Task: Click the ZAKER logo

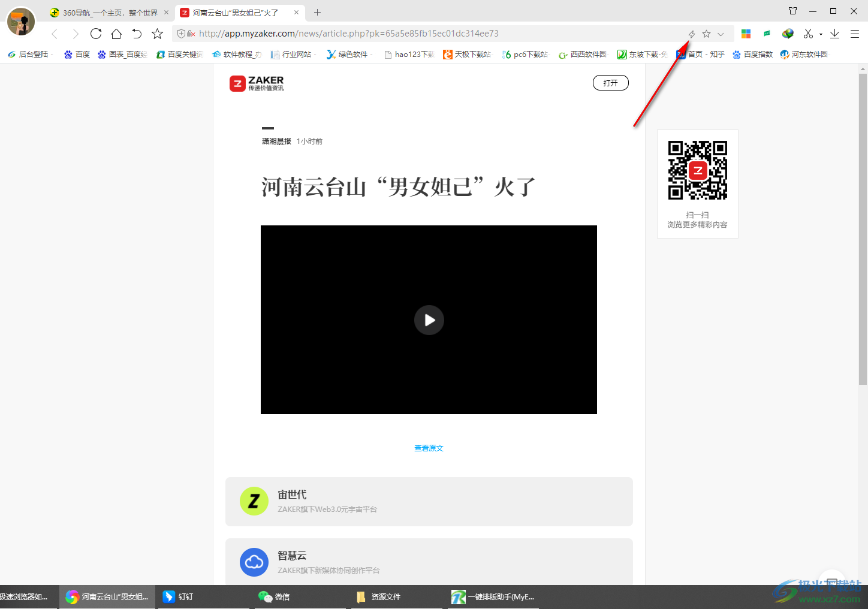Action: click(257, 83)
